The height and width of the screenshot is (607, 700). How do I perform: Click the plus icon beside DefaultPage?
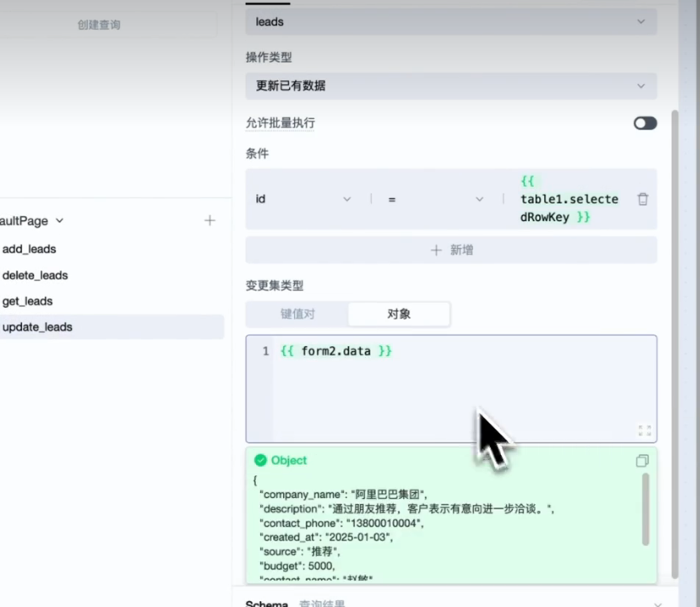click(x=210, y=220)
